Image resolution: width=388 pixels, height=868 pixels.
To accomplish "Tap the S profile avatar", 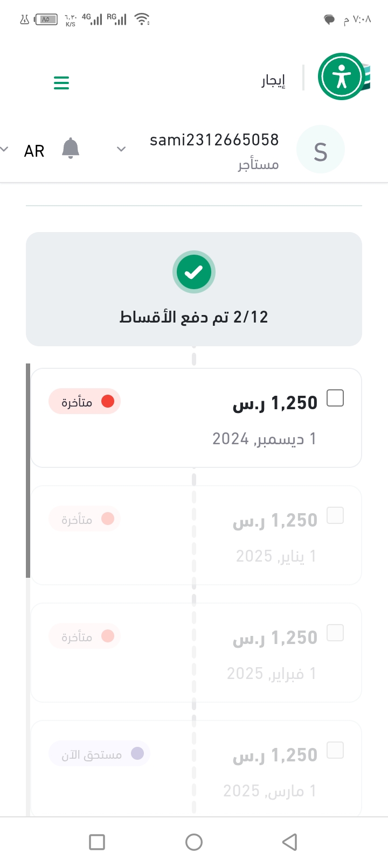I will point(321,150).
